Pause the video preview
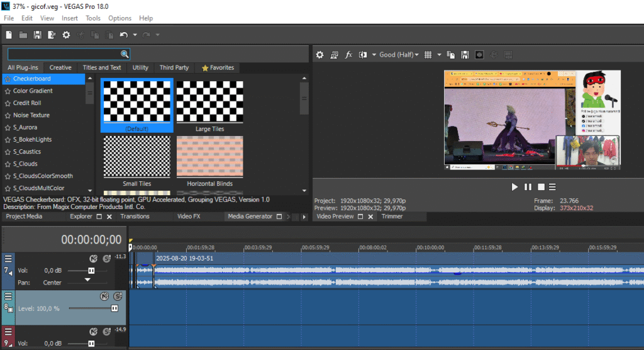The height and width of the screenshot is (350, 644). [x=528, y=187]
